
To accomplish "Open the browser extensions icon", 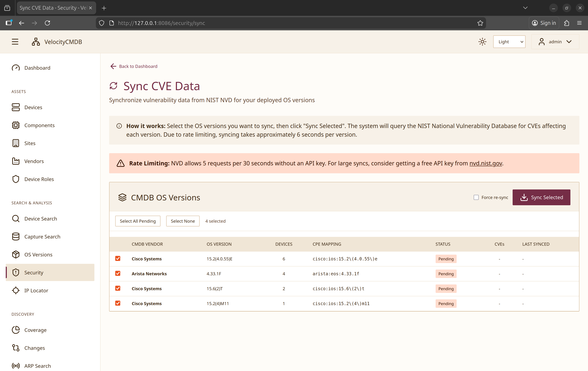I will 566,23.
